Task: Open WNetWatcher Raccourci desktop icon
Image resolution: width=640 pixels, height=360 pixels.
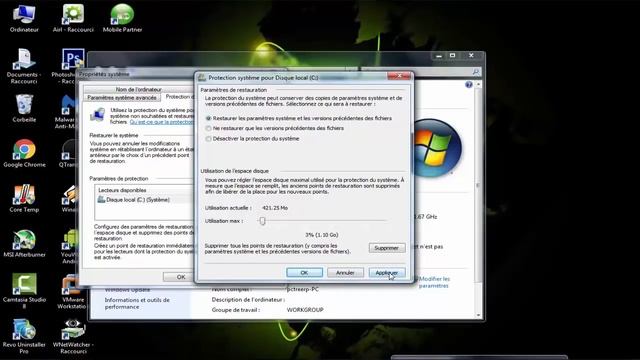Action: point(73,336)
